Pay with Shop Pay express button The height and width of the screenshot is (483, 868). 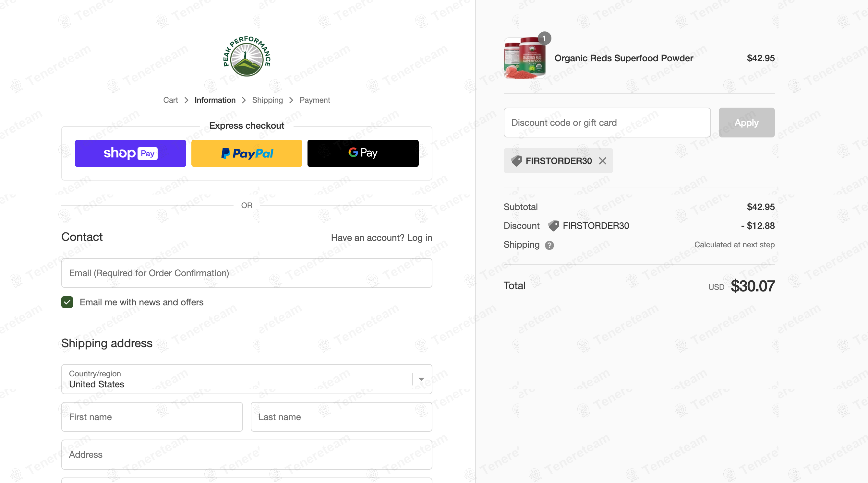[x=130, y=153]
